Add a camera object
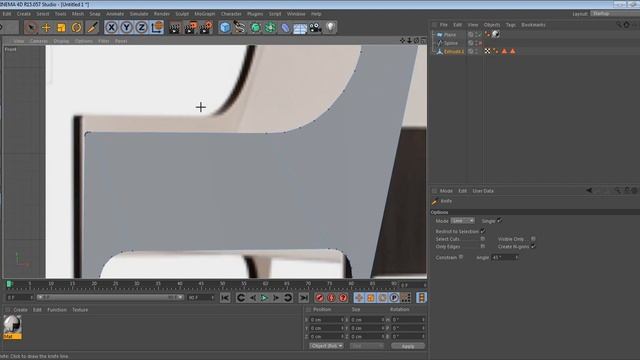This screenshot has height=360, width=640. (315, 28)
